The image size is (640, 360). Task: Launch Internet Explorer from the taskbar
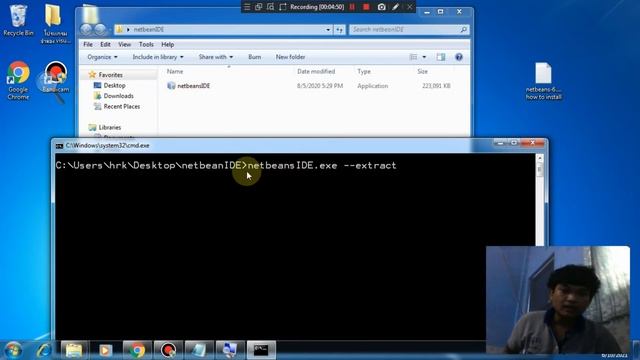tap(43, 350)
